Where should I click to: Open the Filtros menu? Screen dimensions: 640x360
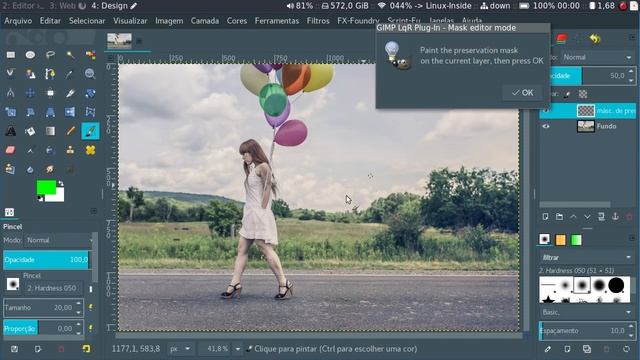[318, 20]
